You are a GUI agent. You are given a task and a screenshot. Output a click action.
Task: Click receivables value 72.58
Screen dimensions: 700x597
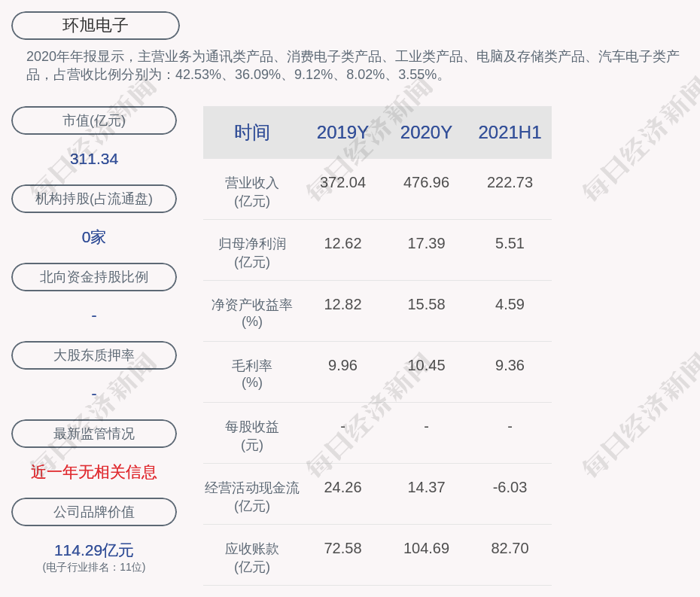tap(342, 548)
